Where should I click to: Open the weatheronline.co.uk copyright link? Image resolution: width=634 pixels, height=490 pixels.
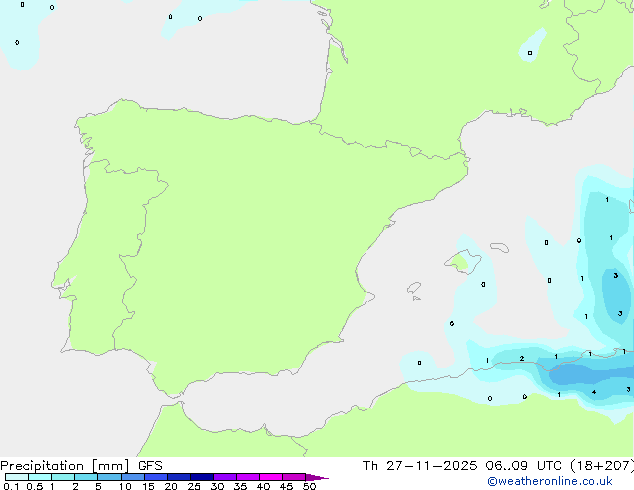tap(550, 481)
